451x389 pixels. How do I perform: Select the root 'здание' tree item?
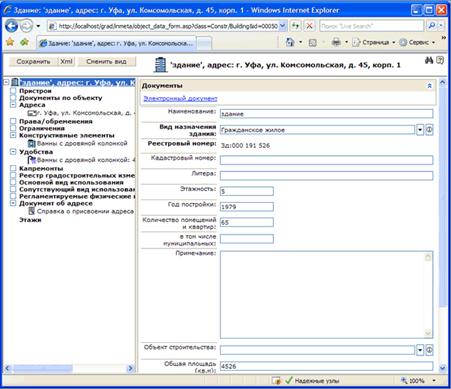pyautogui.click(x=77, y=82)
